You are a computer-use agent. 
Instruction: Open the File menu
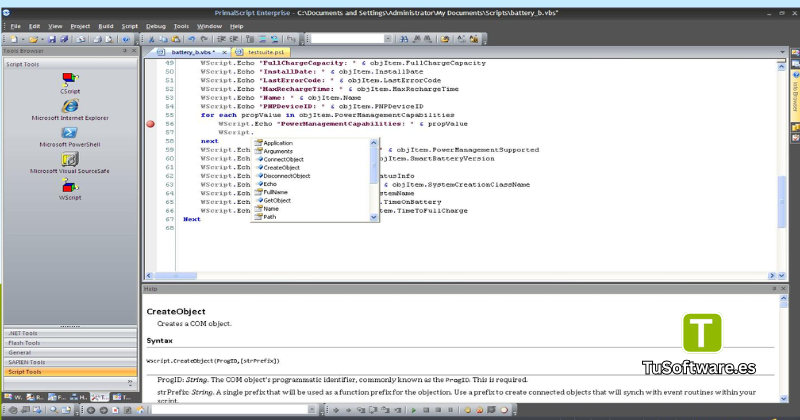[x=16, y=26]
